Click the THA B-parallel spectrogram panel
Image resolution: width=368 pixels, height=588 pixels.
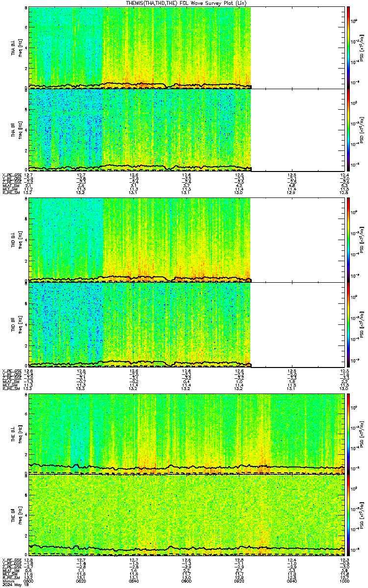[186, 130]
